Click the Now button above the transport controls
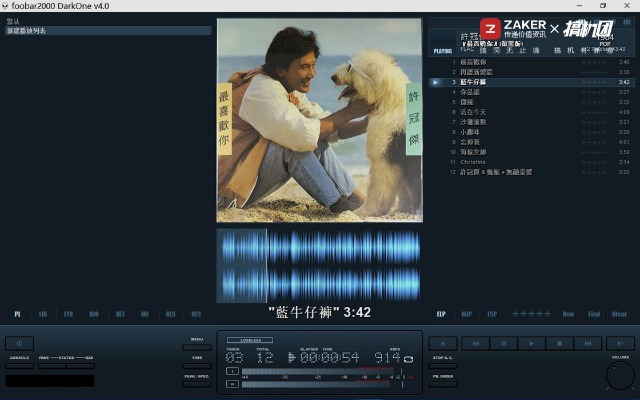This screenshot has height=400, width=640. 568,314
